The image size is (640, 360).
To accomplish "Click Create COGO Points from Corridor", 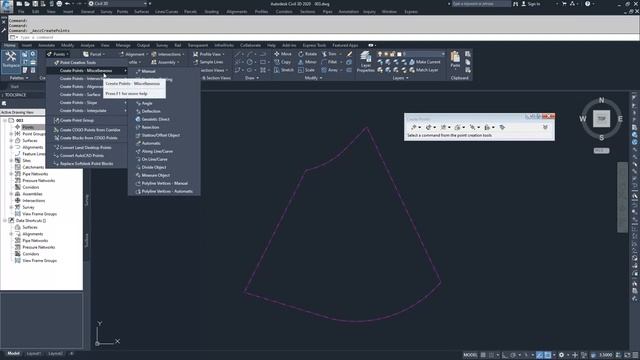I will pos(87,130).
